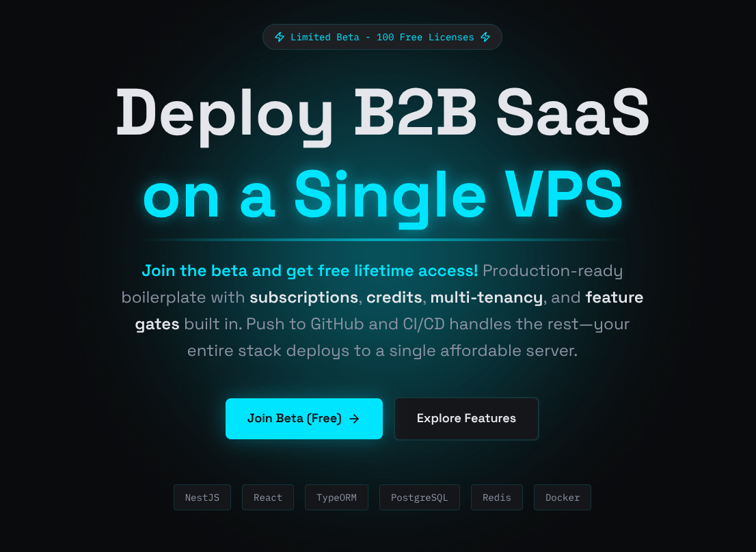
Task: Click the glowing 'on a Single VPS' heading
Action: [383, 197]
